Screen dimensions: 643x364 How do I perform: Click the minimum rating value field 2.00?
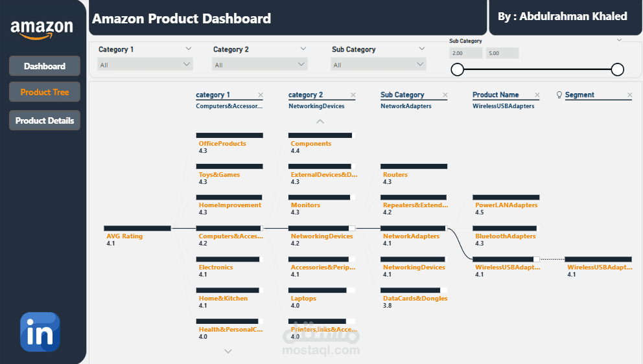(466, 53)
